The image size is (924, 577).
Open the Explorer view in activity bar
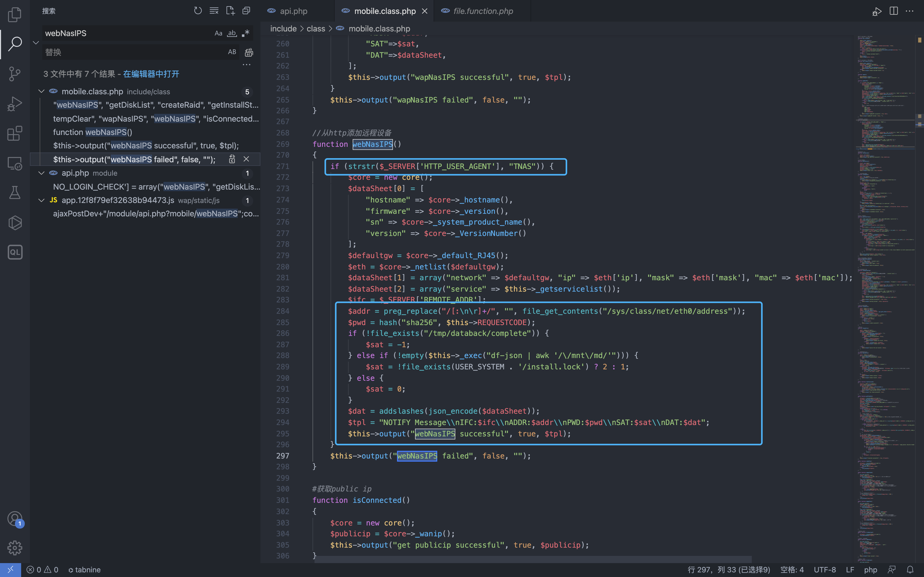14,14
